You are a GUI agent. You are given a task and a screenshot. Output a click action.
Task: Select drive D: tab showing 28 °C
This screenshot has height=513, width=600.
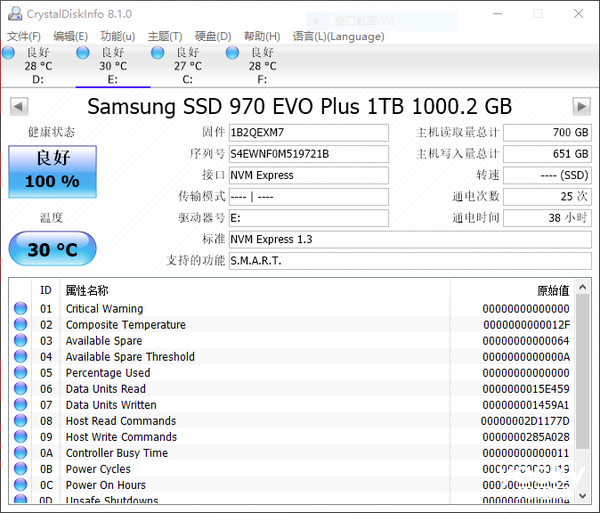pyautogui.click(x=38, y=66)
